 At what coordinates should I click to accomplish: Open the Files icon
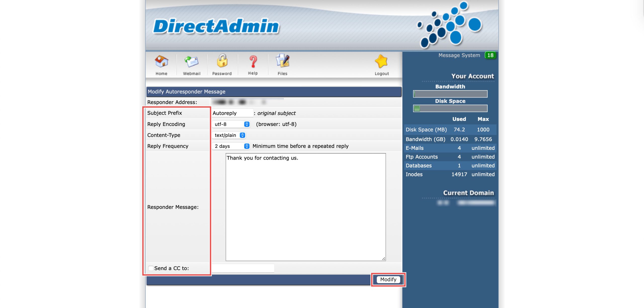click(283, 61)
